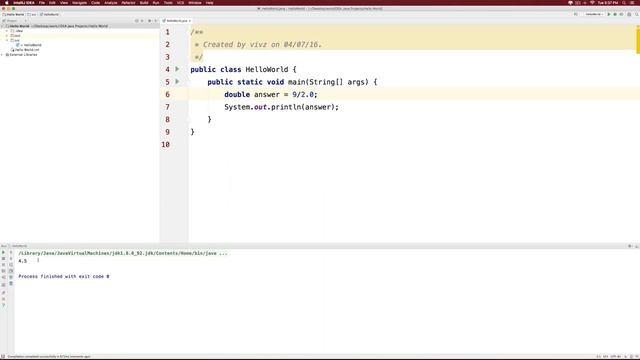Select the Hello World.iml file in the project tree
Image resolution: width=640 pixels, height=360 pixels.
pos(25,50)
